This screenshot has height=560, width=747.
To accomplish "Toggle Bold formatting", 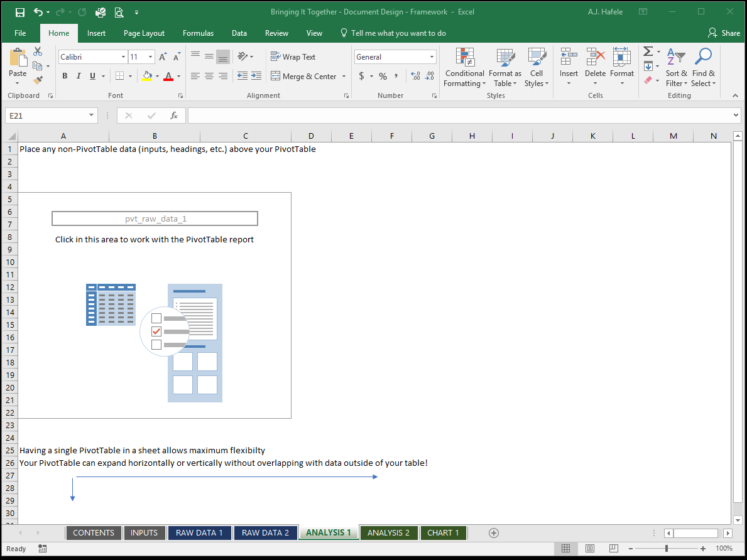I will coord(65,76).
